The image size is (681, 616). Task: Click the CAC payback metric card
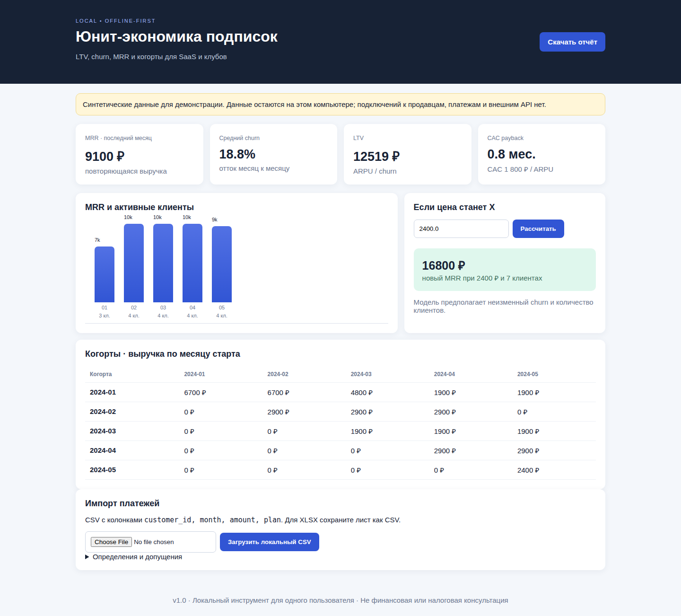[541, 154]
